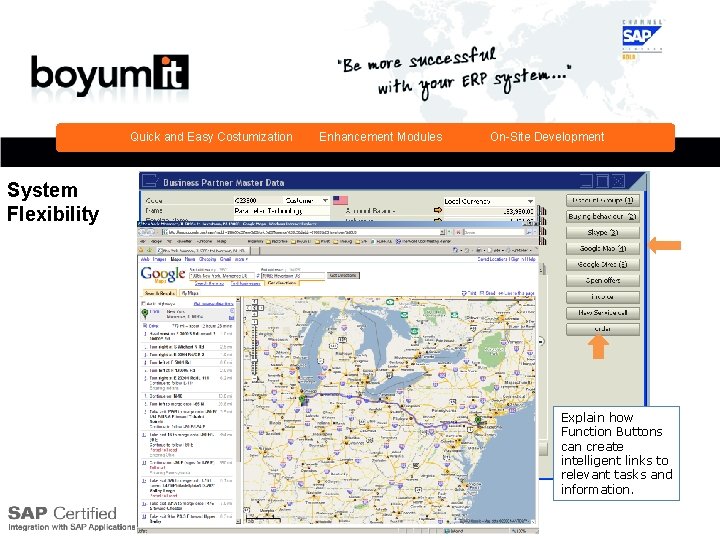Click the Business Partner Master Data title icon
This screenshot has height=540, width=720.
tap(150, 181)
